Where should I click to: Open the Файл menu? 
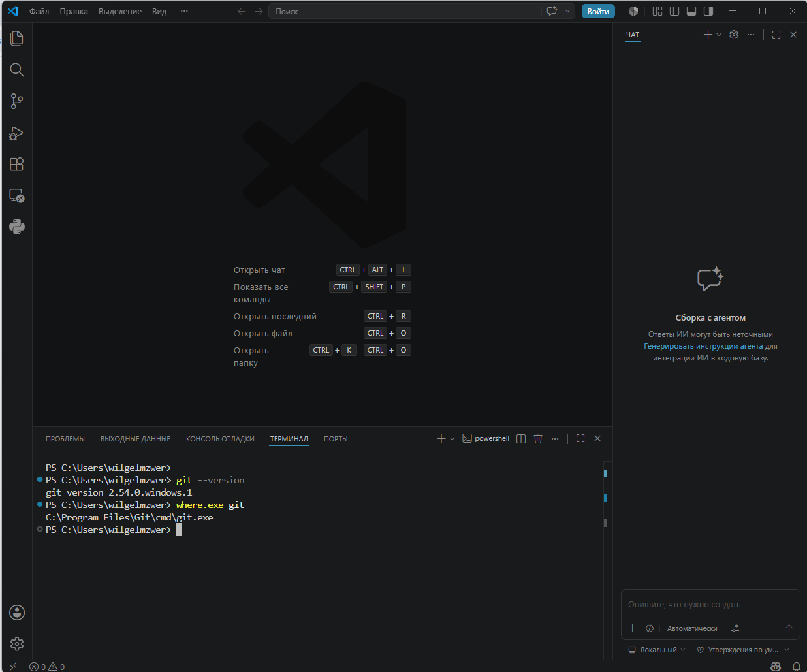39,11
